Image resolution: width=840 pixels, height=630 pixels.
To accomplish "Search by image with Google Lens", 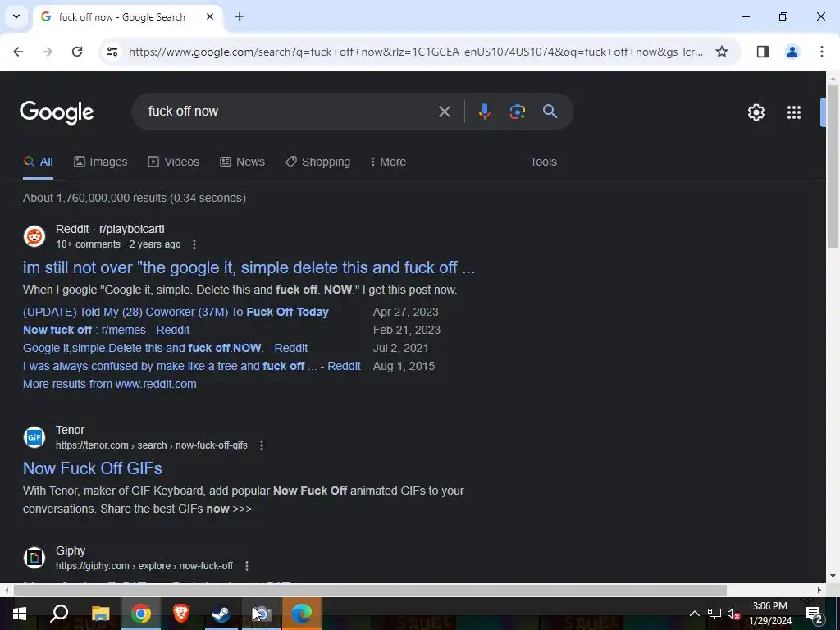I will (x=517, y=112).
